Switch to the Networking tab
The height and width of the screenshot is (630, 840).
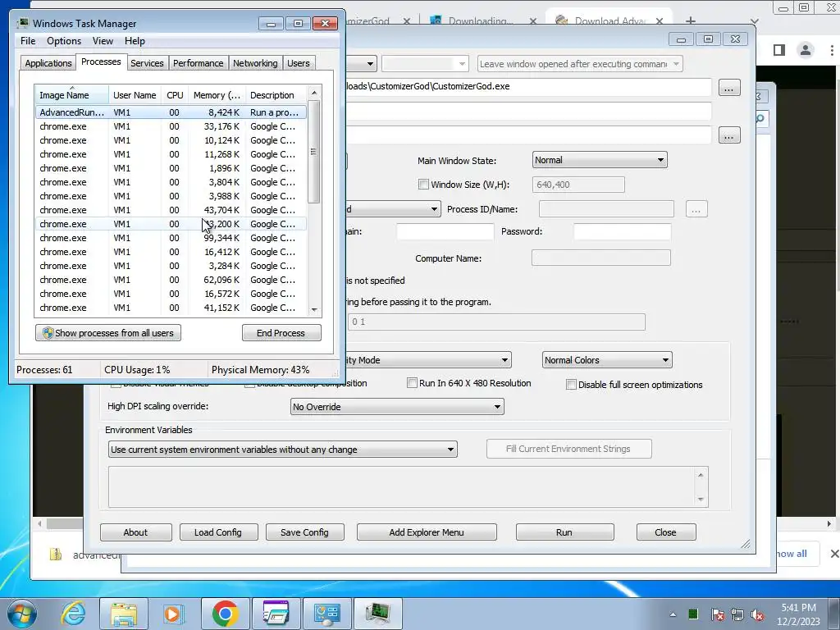[x=255, y=63]
